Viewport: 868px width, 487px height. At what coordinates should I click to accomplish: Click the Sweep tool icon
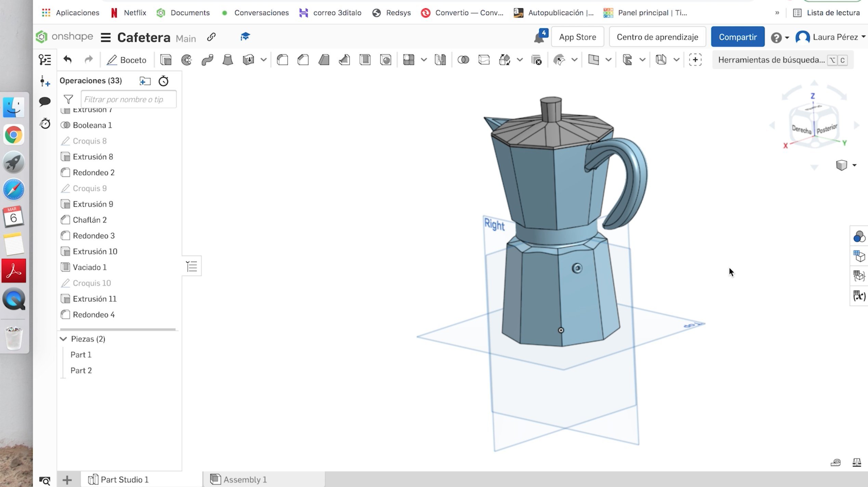(207, 60)
